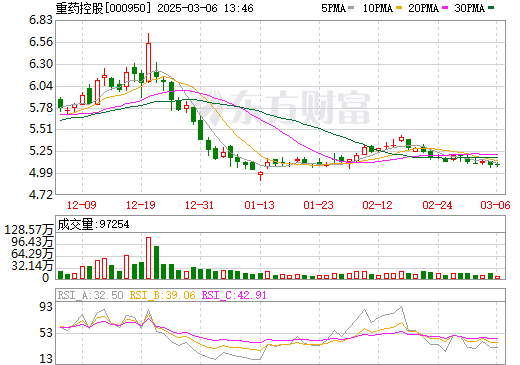Click the 30PMA green legend swatch

click(x=491, y=8)
